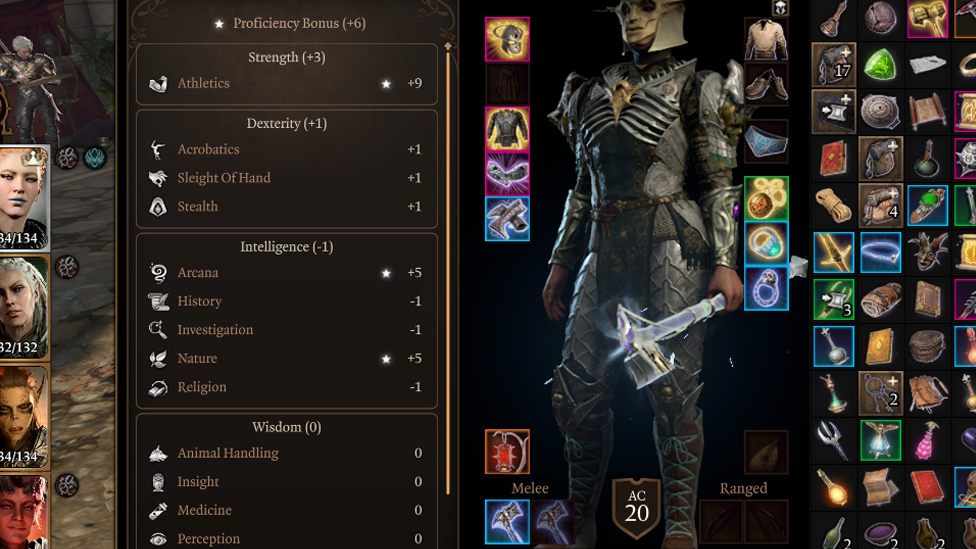
Task: Click the red lantern light source slot
Action: (507, 451)
